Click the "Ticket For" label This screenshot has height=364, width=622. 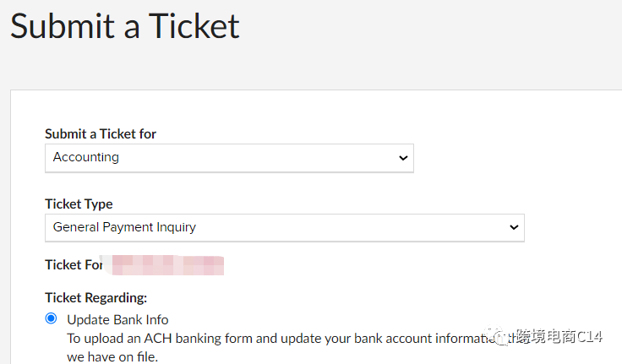pos(74,264)
